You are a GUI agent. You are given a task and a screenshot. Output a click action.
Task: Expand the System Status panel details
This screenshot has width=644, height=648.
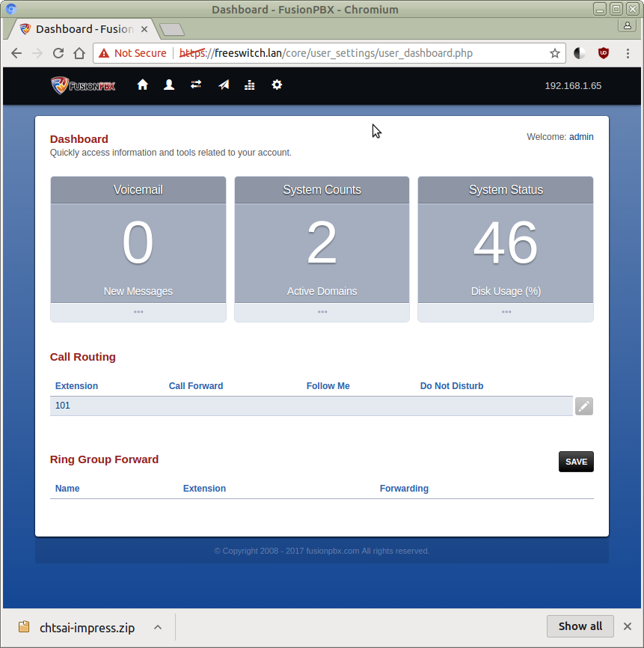coord(506,312)
